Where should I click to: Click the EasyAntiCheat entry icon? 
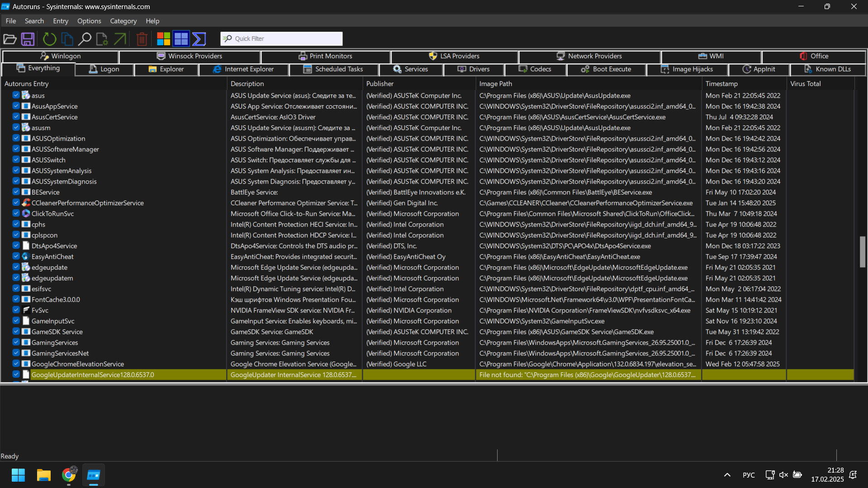click(26, 256)
